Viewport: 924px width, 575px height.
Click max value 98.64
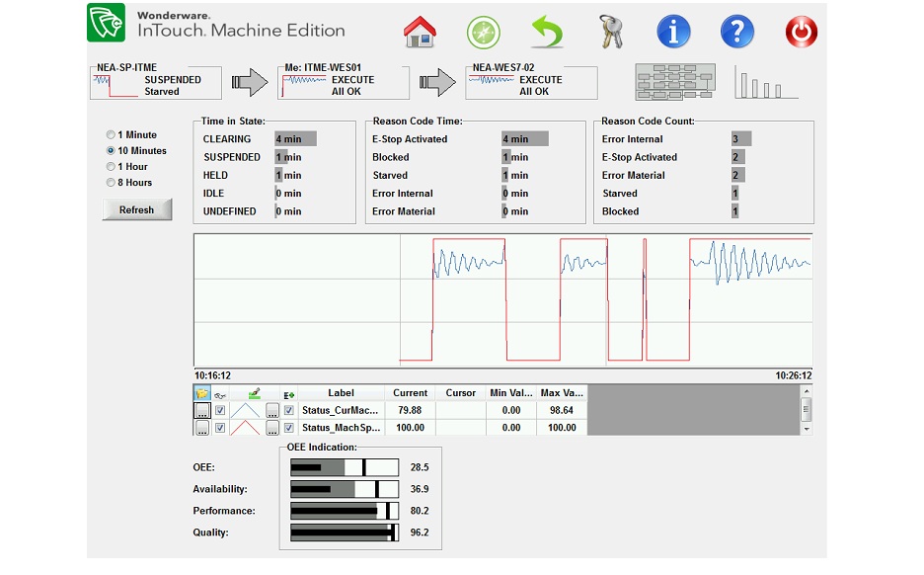pos(562,410)
